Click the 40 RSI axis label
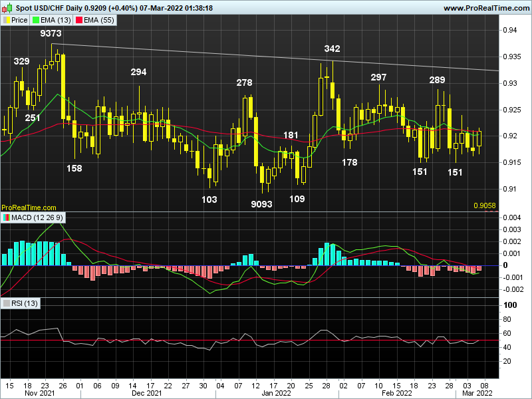 click(507, 347)
